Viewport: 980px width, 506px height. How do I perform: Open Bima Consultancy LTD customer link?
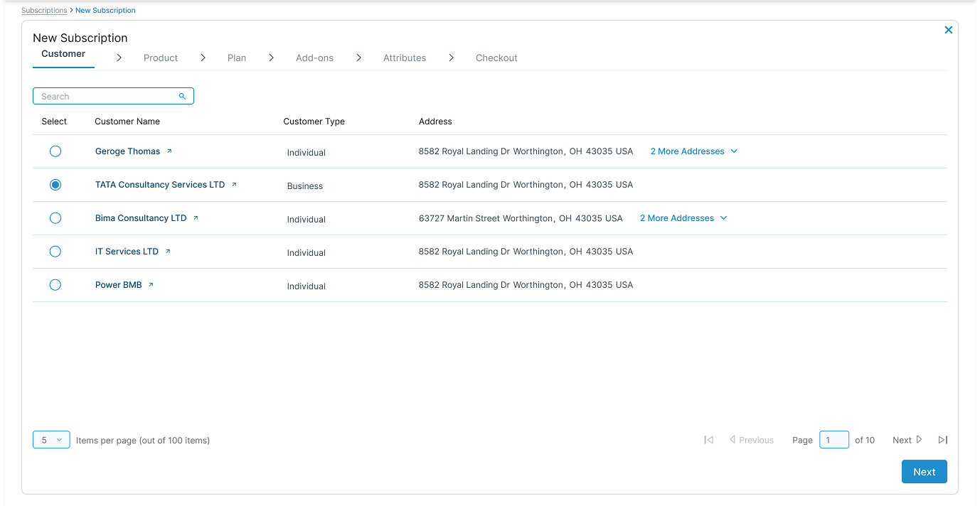click(141, 218)
